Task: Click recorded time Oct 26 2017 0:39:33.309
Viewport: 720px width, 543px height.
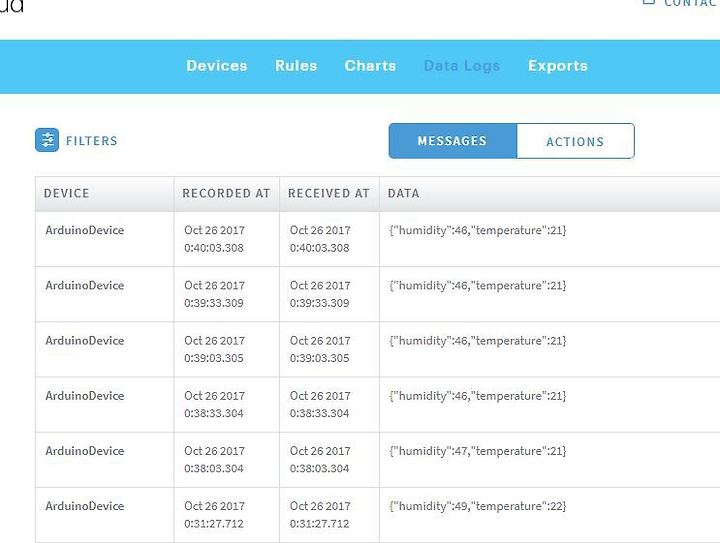Action: (x=214, y=294)
